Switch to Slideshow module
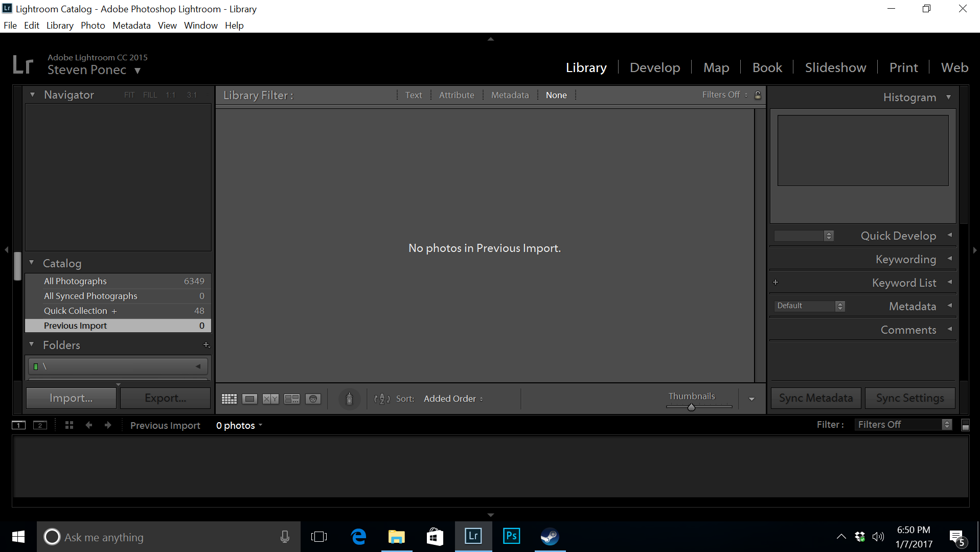 835,67
